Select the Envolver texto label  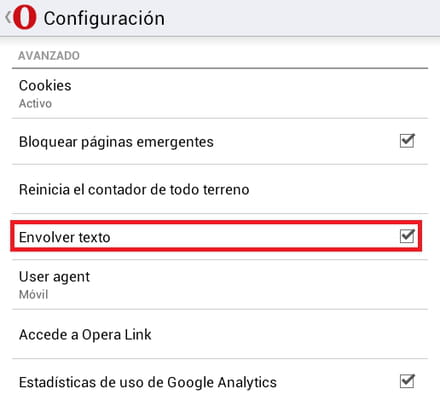[x=65, y=237]
